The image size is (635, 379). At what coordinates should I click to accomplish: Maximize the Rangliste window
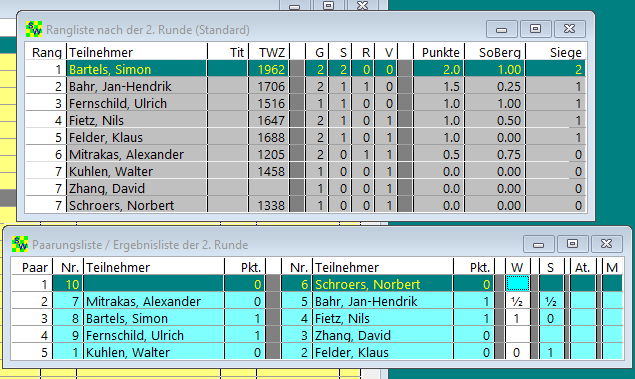(535, 29)
